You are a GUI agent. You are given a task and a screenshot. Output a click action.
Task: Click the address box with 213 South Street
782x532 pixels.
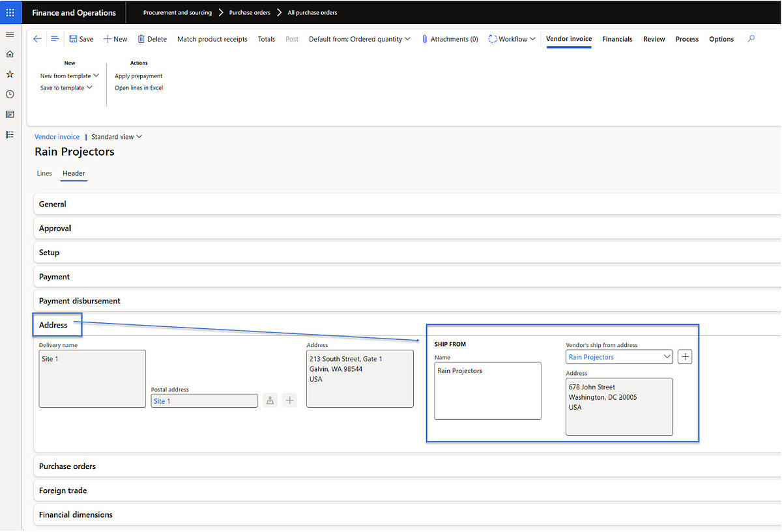point(360,379)
